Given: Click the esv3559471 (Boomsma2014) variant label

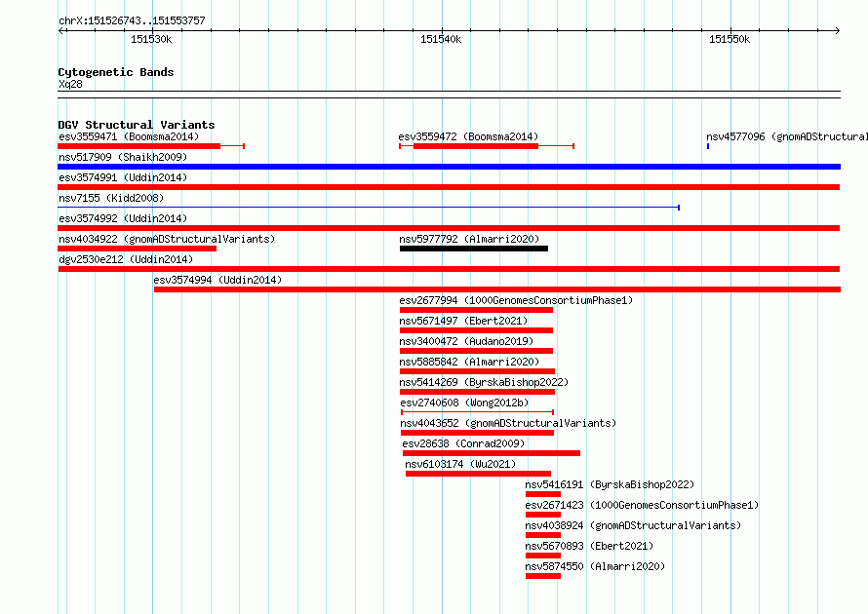Looking at the screenshot, I should pyautogui.click(x=129, y=136).
